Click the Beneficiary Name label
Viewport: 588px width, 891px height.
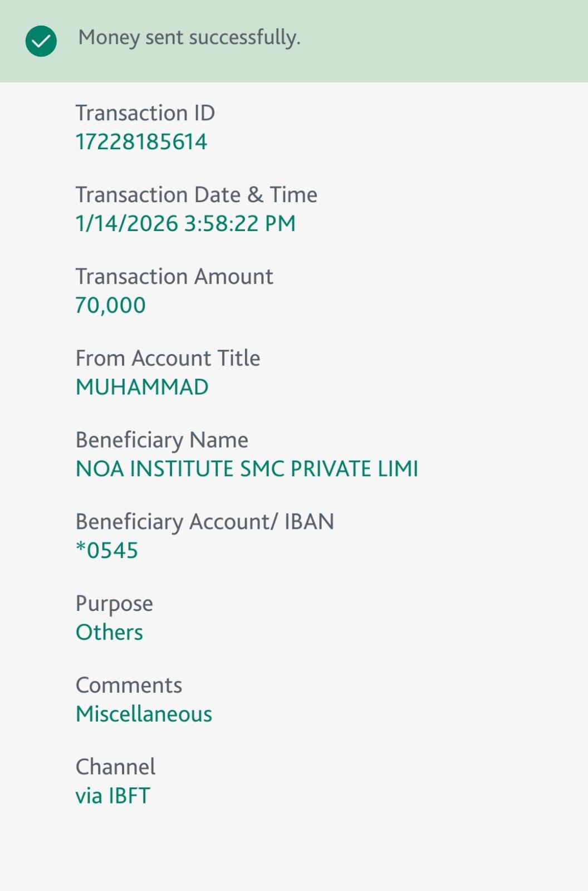[161, 440]
